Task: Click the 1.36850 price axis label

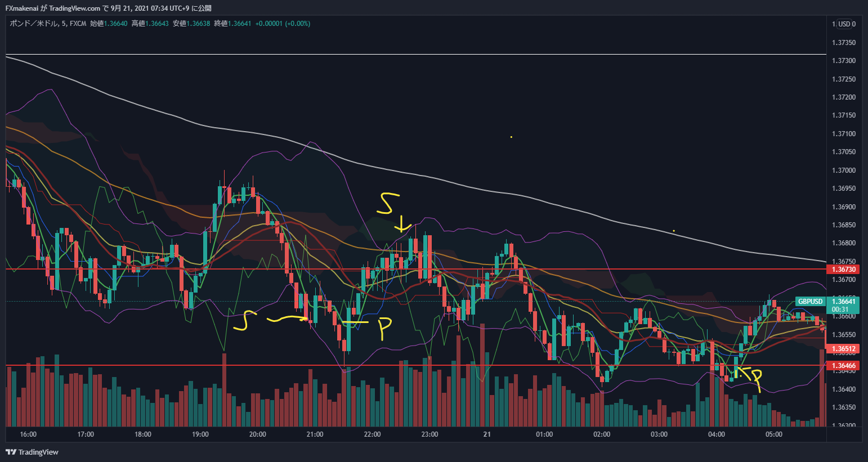Action: pyautogui.click(x=843, y=225)
